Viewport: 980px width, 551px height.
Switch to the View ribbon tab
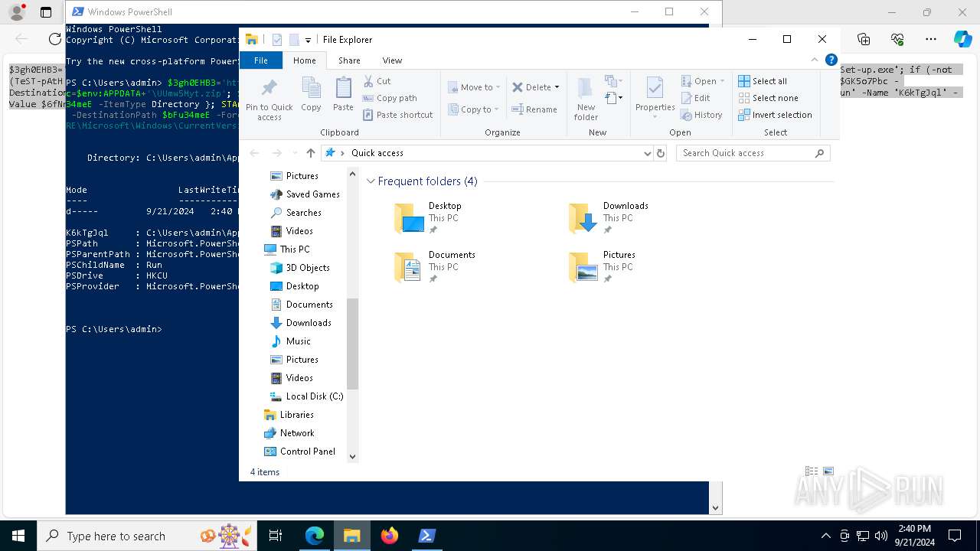[x=392, y=60]
